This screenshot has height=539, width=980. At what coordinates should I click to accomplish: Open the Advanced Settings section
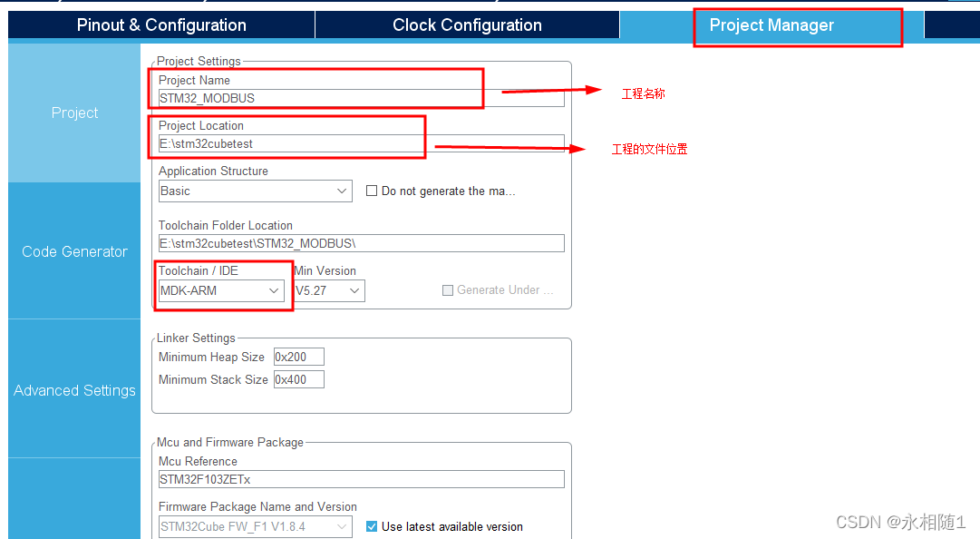tap(74, 390)
